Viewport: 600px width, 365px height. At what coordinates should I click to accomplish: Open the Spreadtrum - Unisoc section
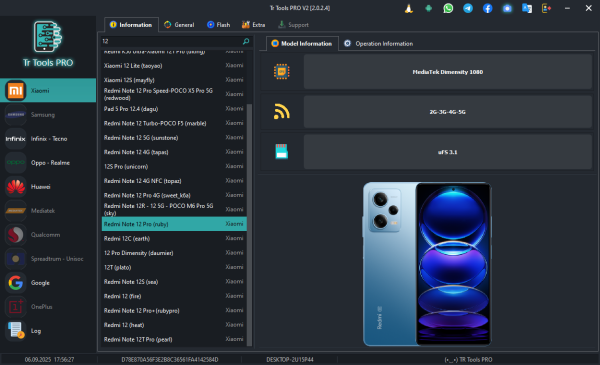(x=48, y=259)
